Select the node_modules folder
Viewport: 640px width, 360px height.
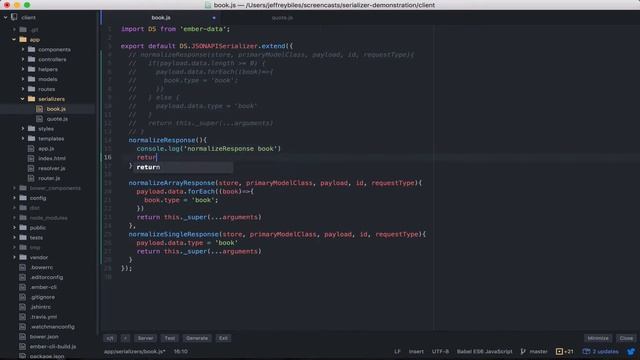pyautogui.click(x=49, y=218)
